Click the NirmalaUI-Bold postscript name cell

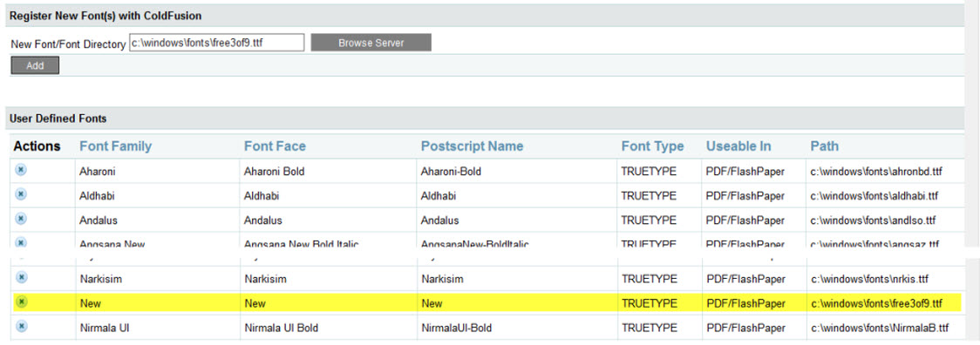click(457, 328)
